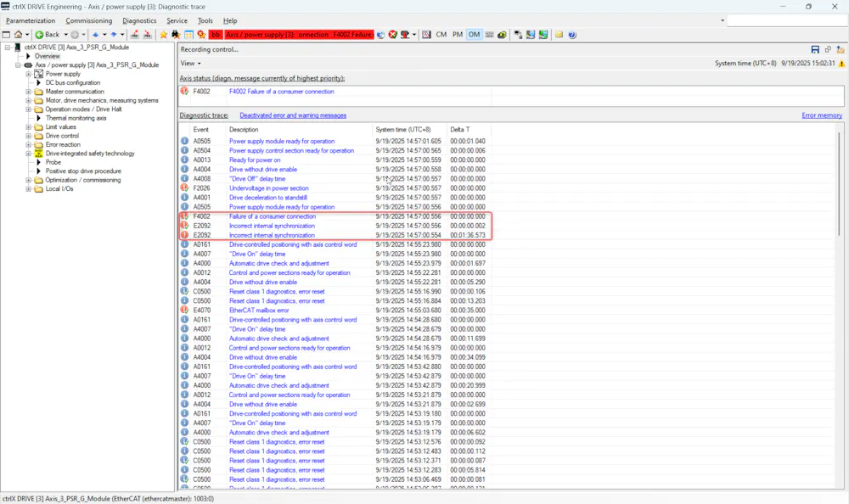Open the View dropdown in Recording control
The height and width of the screenshot is (504, 849).
[x=190, y=64]
